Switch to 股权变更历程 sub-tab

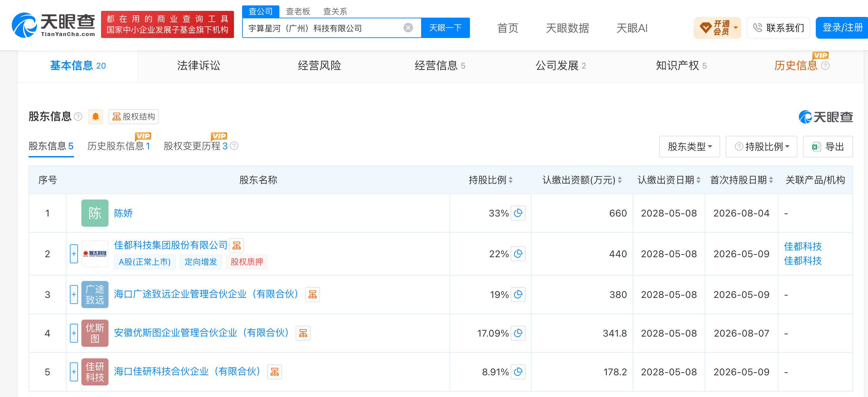[196, 146]
